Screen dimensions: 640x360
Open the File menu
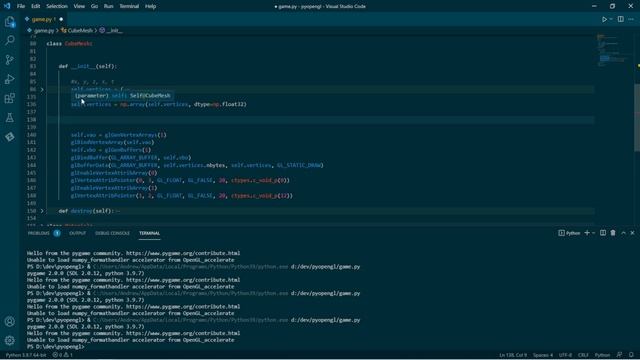[21, 6]
